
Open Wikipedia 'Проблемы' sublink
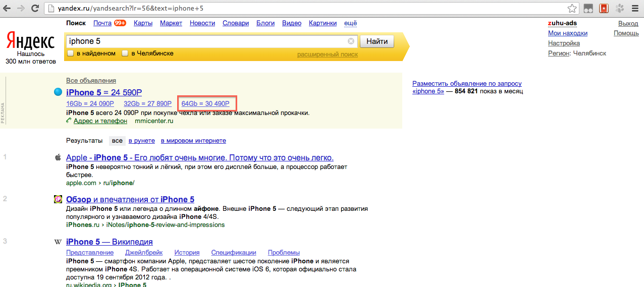tap(284, 253)
